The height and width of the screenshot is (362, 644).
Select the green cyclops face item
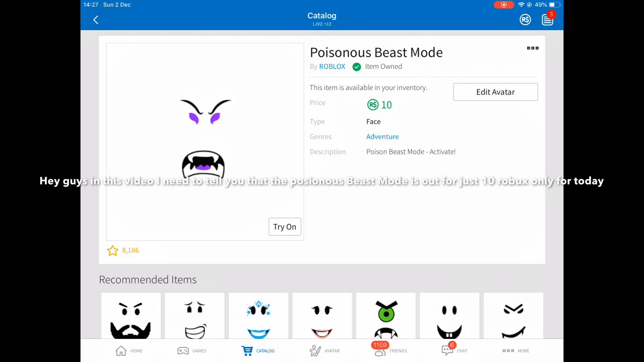tap(386, 316)
